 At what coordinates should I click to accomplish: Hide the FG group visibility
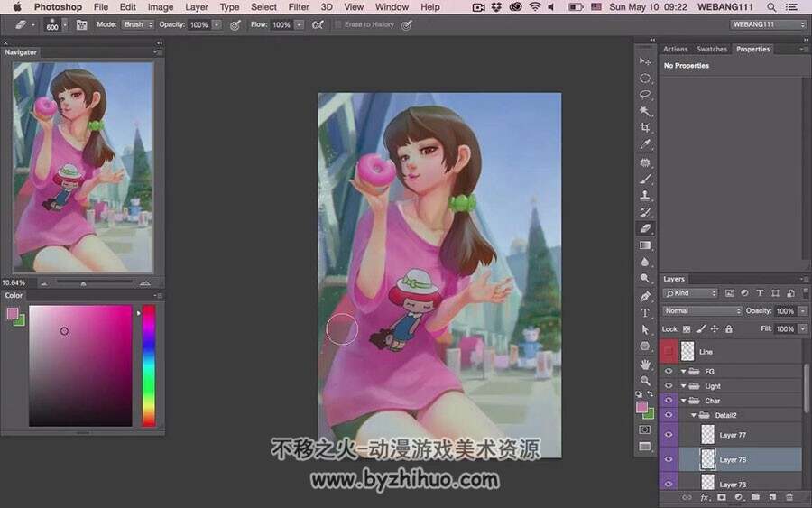669,371
